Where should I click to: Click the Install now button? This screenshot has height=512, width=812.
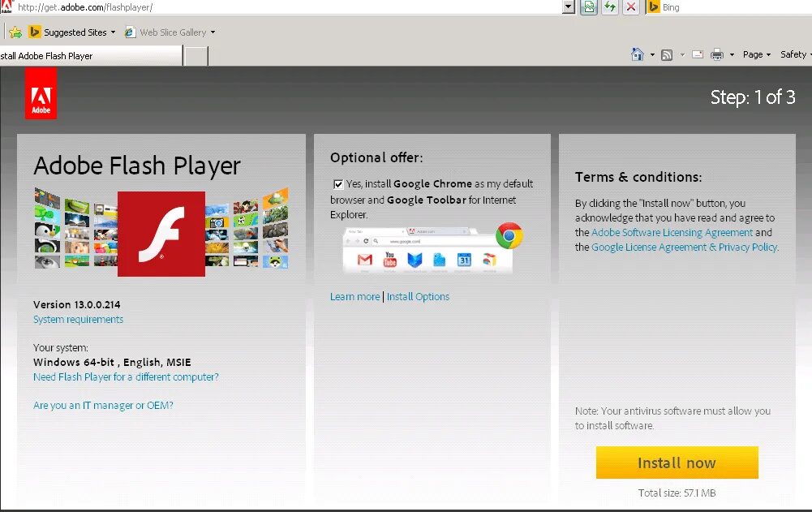(677, 463)
